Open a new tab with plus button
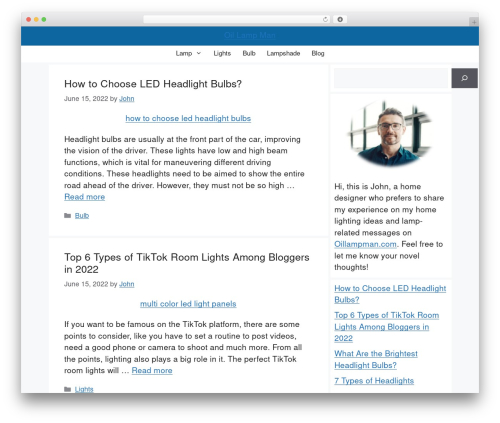Image resolution: width=500 pixels, height=423 pixels. click(474, 22)
